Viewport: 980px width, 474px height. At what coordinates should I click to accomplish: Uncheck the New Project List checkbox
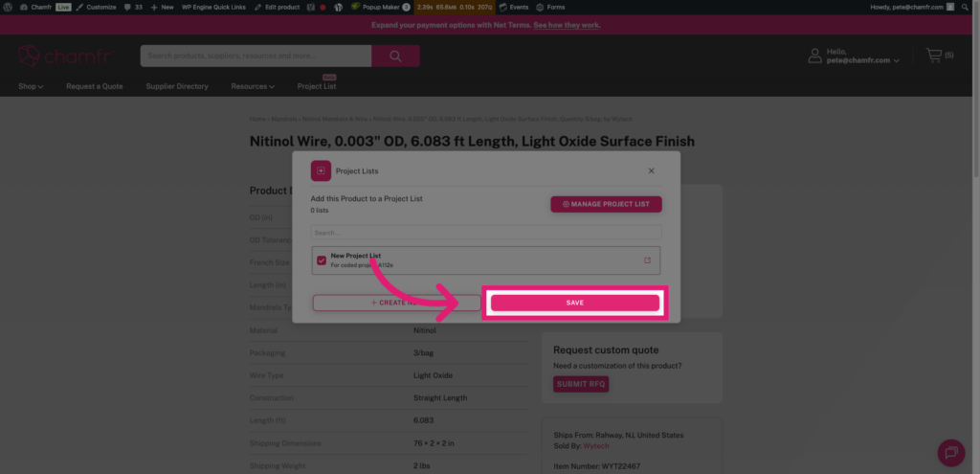322,260
